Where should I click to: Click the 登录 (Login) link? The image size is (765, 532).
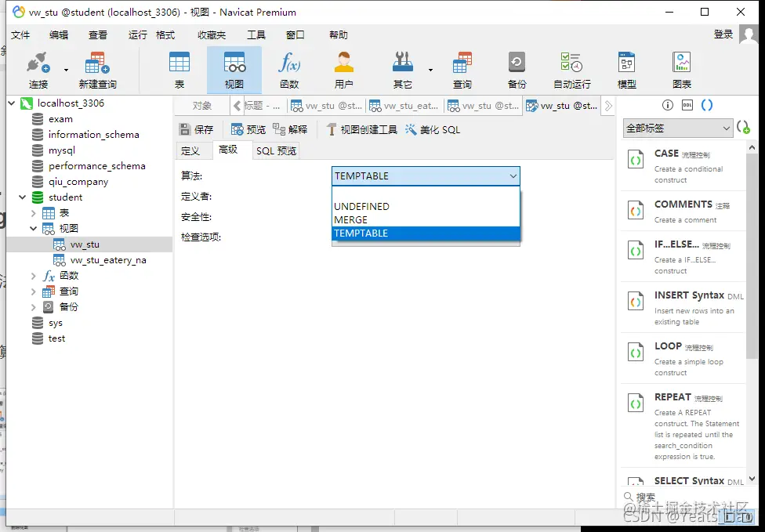point(723,34)
